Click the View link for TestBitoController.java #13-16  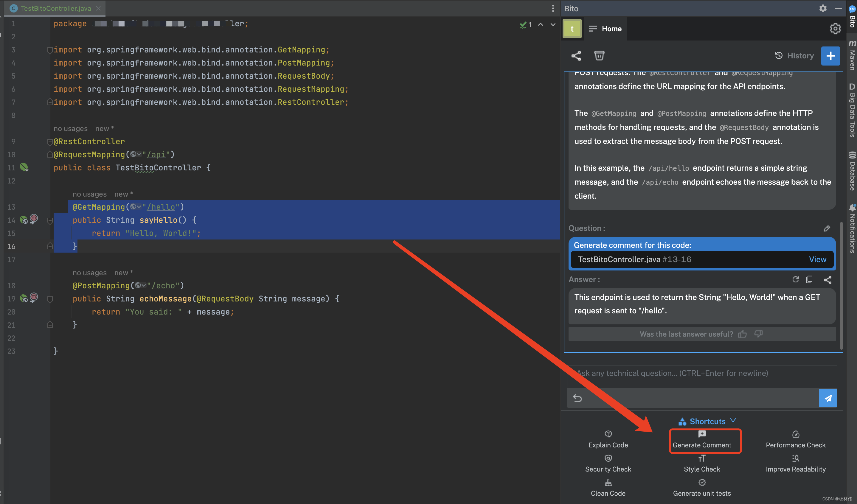(x=818, y=259)
